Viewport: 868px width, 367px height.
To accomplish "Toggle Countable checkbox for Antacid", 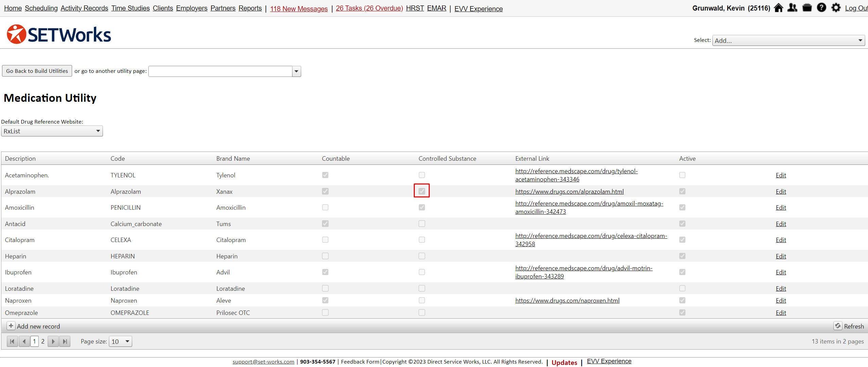I will pyautogui.click(x=325, y=224).
